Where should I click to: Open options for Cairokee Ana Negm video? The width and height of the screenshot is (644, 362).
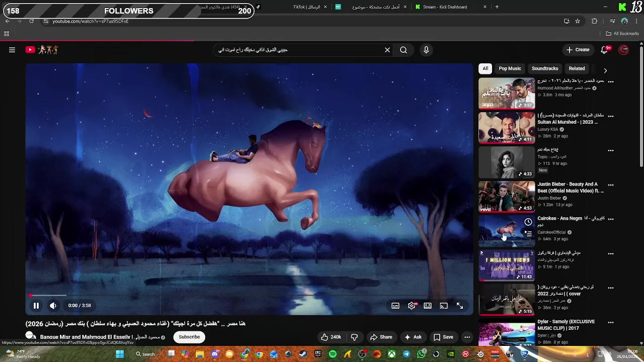[x=611, y=219]
